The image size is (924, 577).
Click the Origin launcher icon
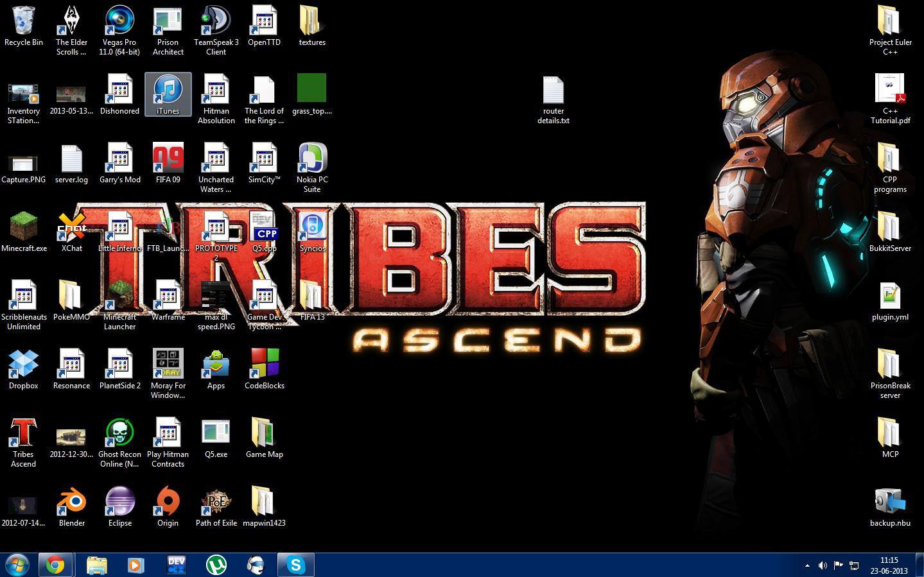pos(168,507)
